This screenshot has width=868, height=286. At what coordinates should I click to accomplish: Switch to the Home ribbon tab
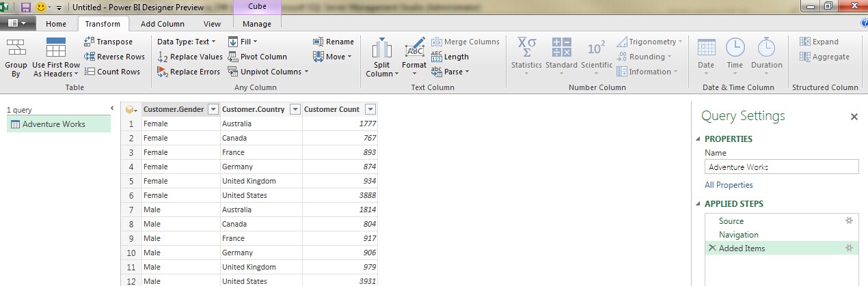click(56, 24)
